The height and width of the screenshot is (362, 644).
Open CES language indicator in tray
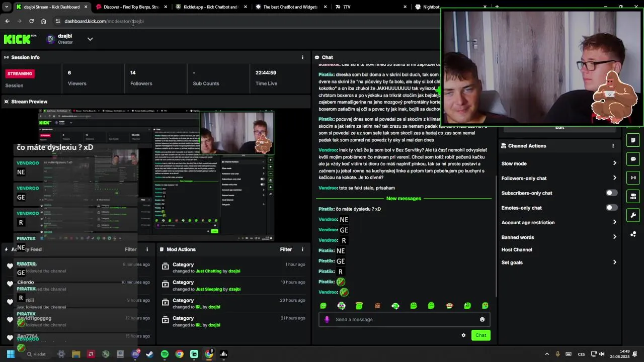coord(581,354)
